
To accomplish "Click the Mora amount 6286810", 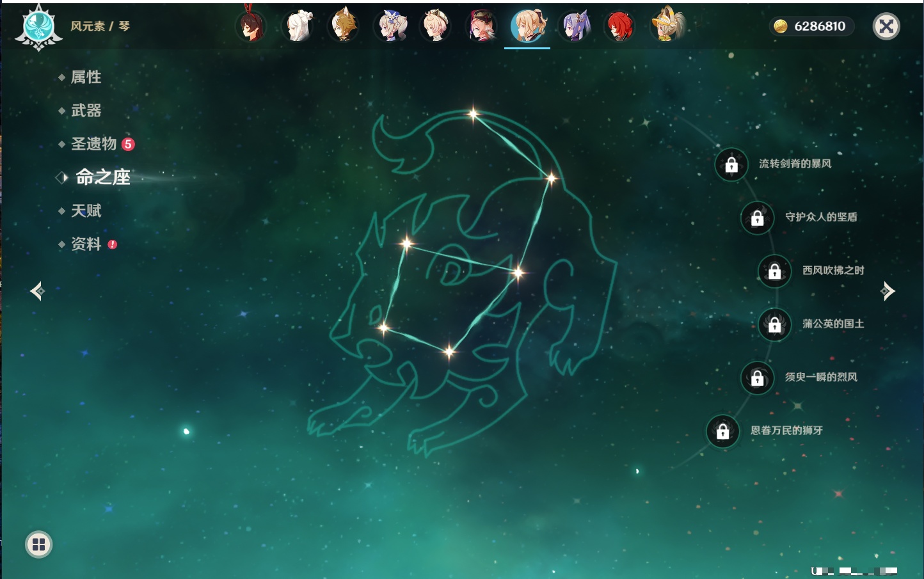I will [820, 26].
